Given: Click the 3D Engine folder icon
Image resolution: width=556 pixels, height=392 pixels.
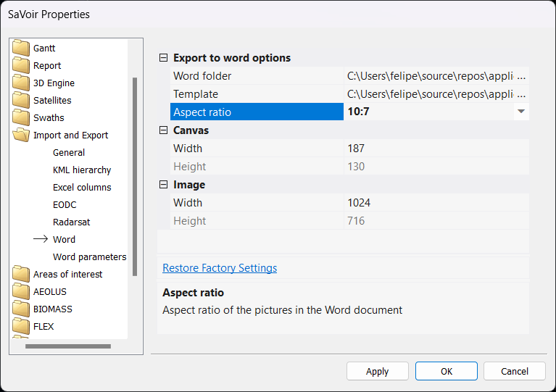Looking at the screenshot, I should [21, 83].
